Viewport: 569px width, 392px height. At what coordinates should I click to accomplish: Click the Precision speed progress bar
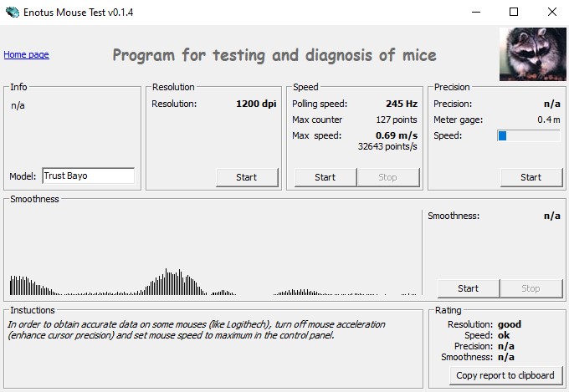(x=528, y=135)
